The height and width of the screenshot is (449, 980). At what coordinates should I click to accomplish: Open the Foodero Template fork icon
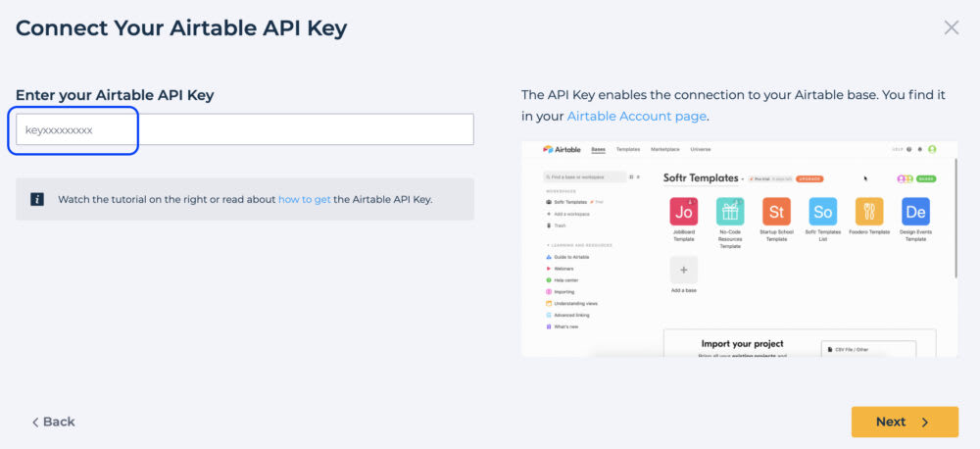click(x=869, y=212)
